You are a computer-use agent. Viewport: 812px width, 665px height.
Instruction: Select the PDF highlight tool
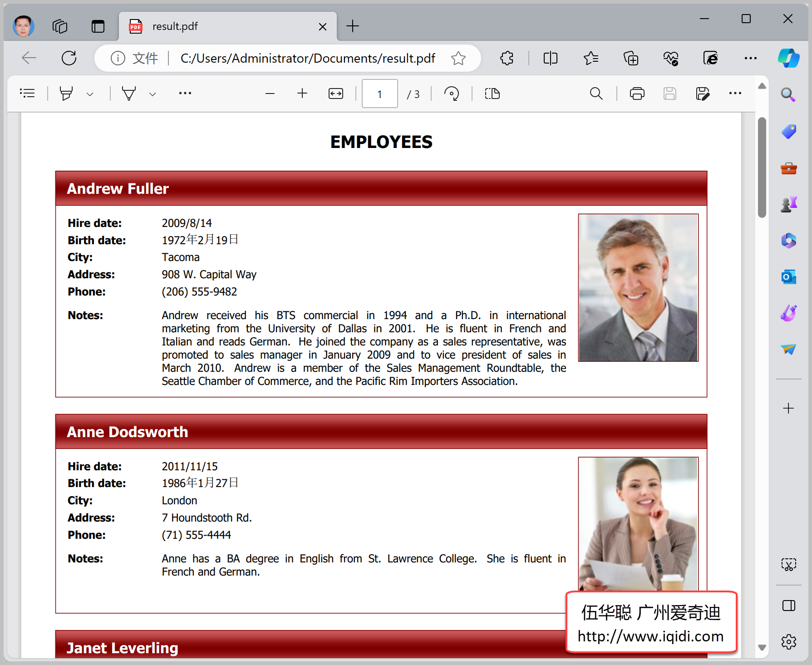click(x=66, y=94)
